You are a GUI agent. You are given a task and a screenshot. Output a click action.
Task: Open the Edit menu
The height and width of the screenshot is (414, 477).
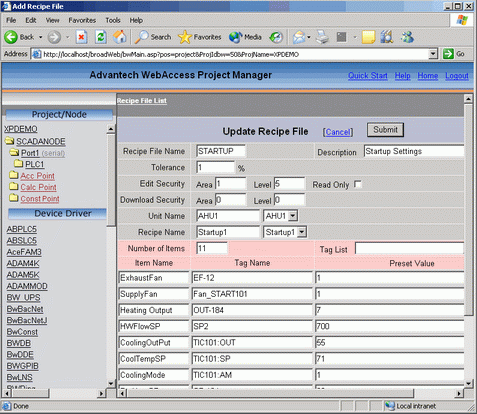(x=31, y=20)
